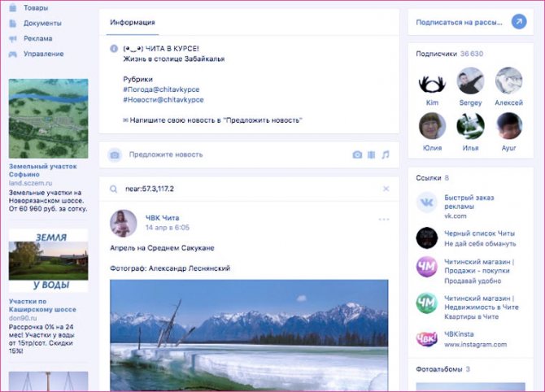
Task: Open the Фотоальбомы 3 section
Action: tap(443, 369)
